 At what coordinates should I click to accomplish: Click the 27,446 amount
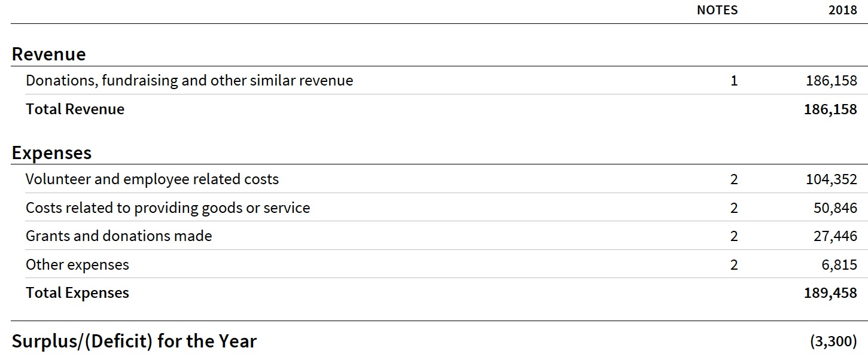[835, 236]
